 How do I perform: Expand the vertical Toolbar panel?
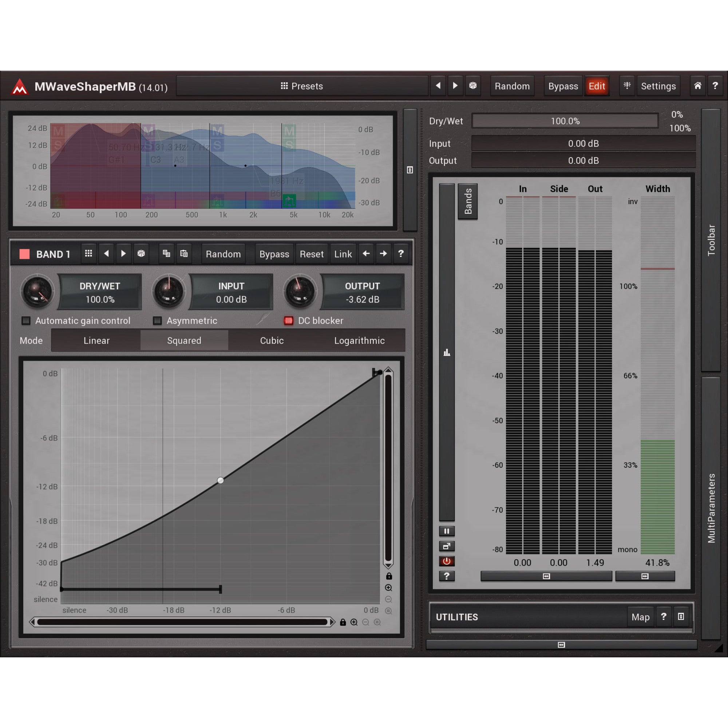click(x=711, y=240)
